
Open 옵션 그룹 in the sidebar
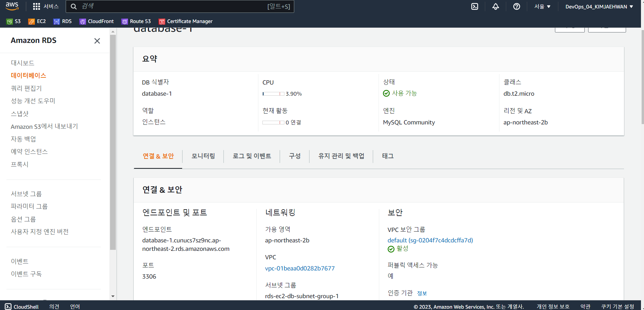click(x=23, y=219)
